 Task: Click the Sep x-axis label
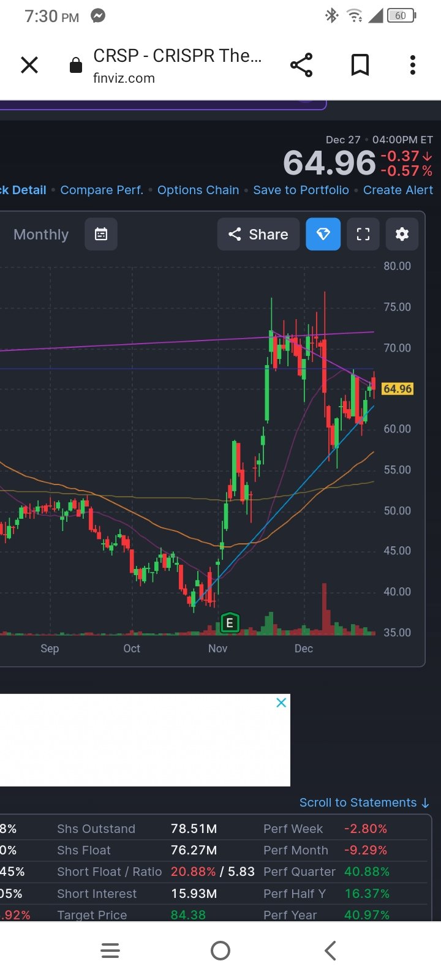[50, 649]
